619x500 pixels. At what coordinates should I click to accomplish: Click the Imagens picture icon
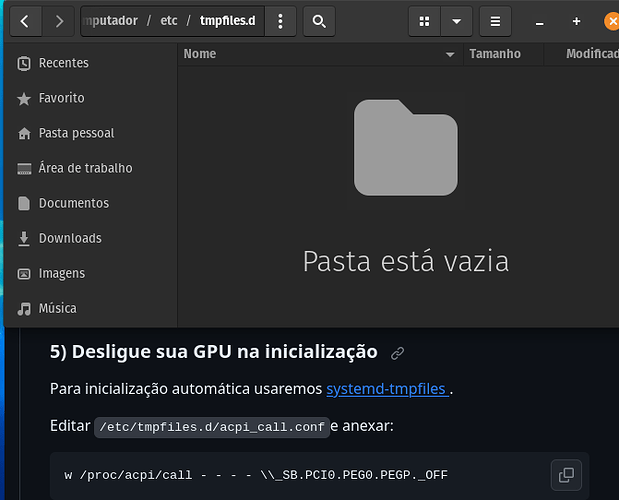pyautogui.click(x=24, y=274)
